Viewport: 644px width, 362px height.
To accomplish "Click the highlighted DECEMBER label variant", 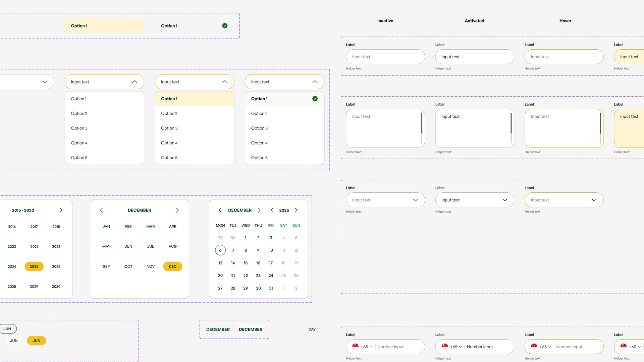I will [251, 329].
